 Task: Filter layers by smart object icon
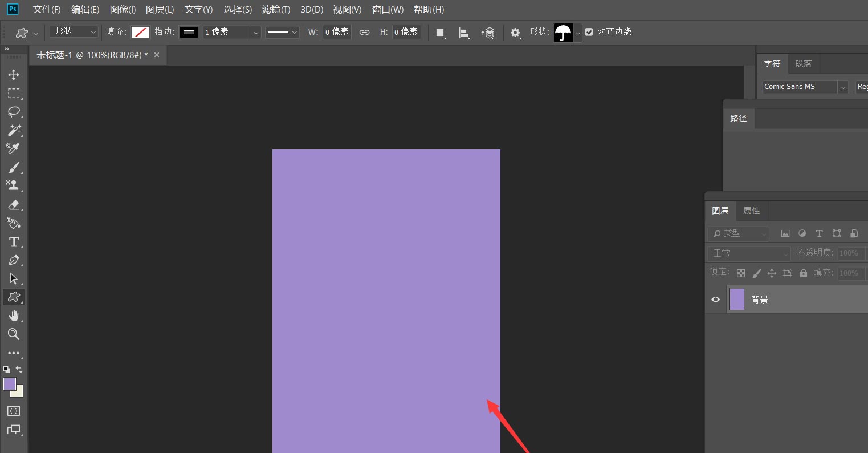pyautogui.click(x=854, y=233)
